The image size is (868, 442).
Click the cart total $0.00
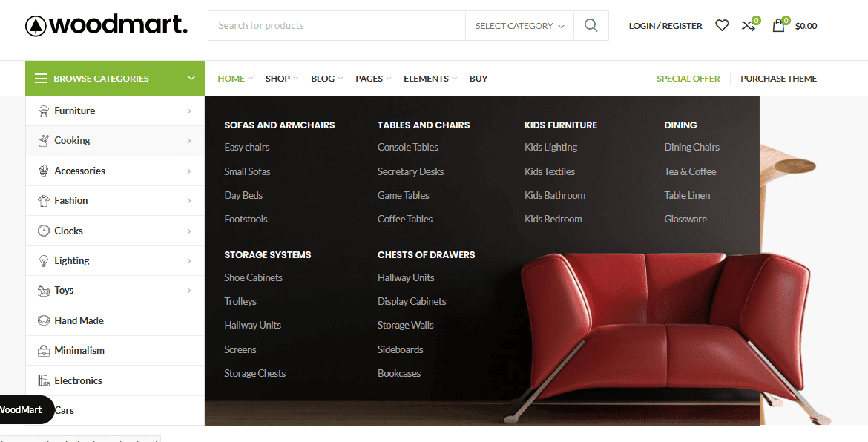(x=806, y=26)
